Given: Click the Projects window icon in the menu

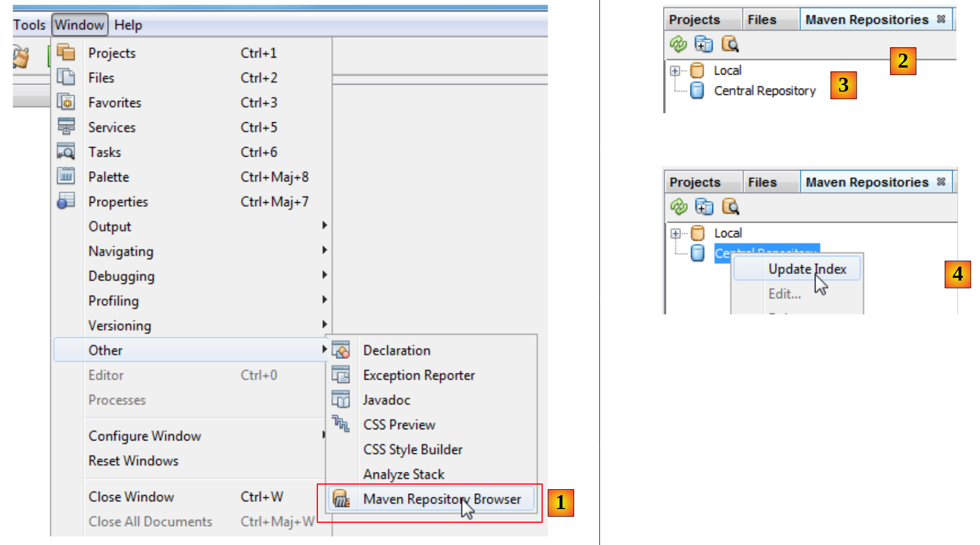Looking at the screenshot, I should coord(66,53).
